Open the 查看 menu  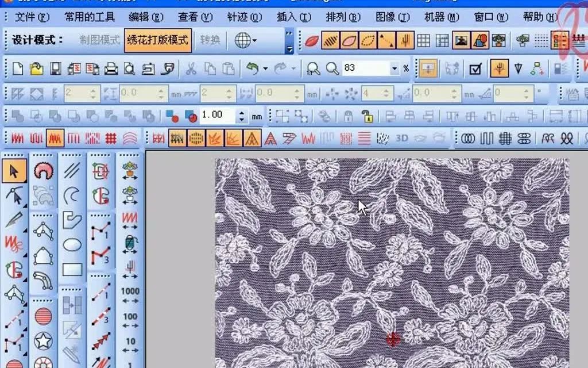tap(195, 17)
